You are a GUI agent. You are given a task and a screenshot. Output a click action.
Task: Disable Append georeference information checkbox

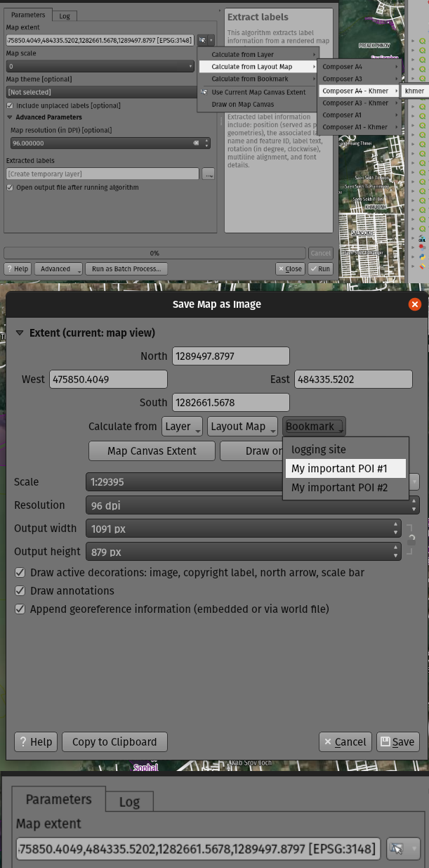point(20,609)
